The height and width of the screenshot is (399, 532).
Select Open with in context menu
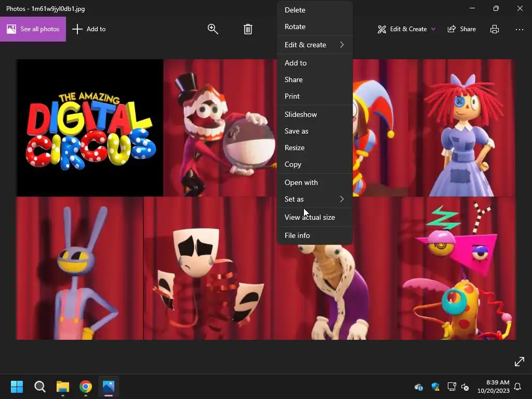(x=314, y=182)
